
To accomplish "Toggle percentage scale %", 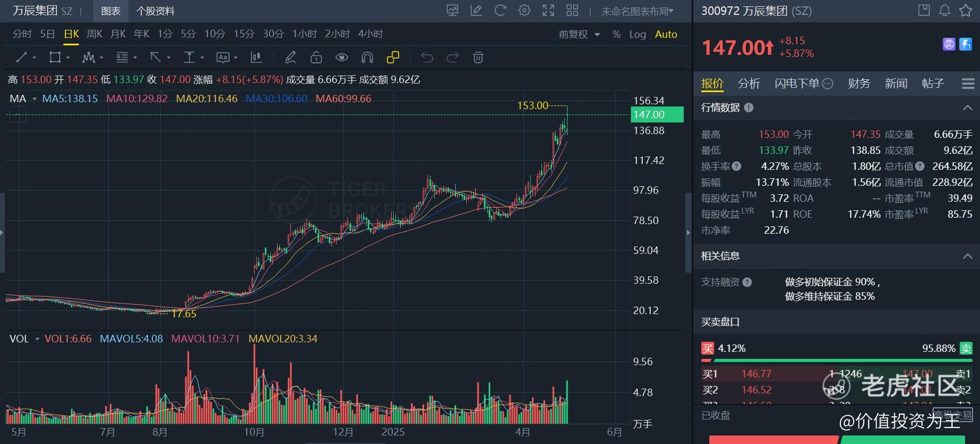I will click(617, 34).
